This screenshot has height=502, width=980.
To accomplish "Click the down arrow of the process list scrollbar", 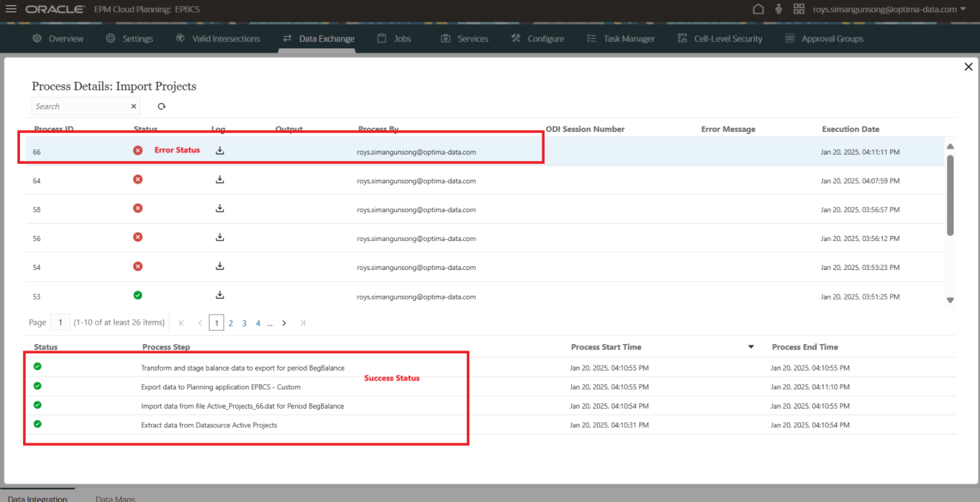I will 950,300.
